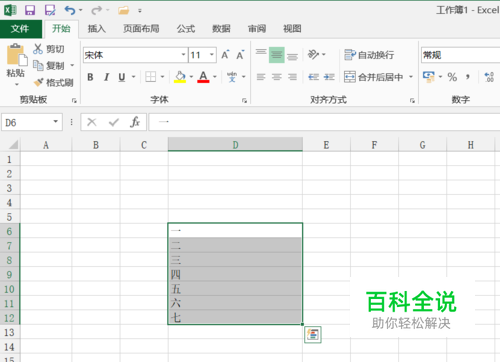Click the accounting number format icon
500x362 pixels.
tap(429, 77)
